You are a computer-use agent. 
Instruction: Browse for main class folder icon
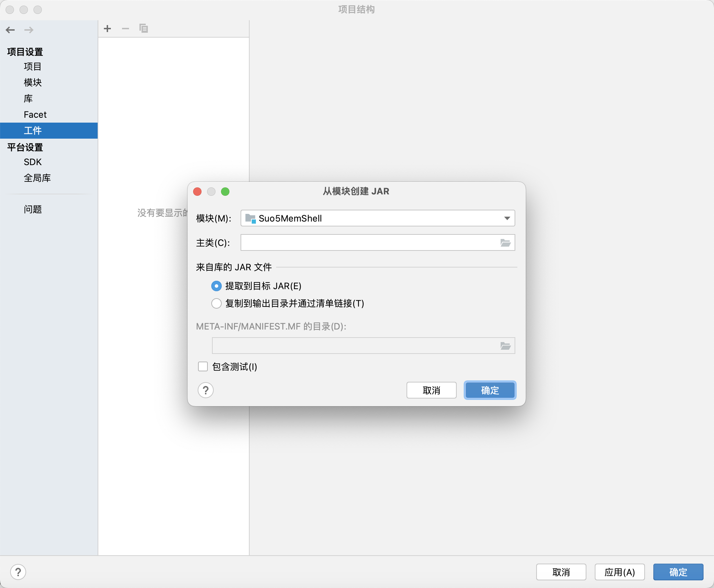(506, 243)
